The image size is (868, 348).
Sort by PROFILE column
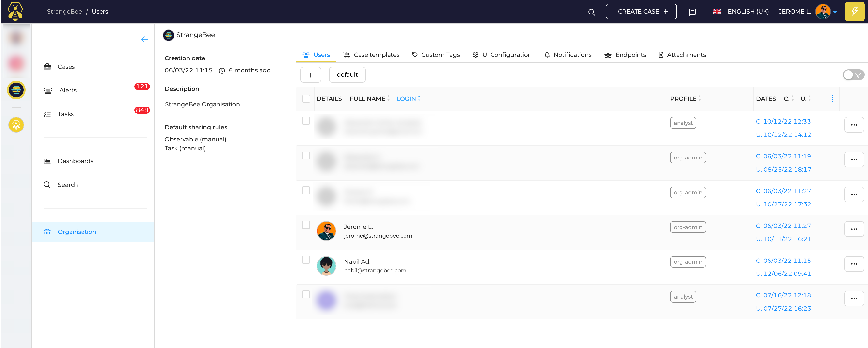click(x=685, y=99)
